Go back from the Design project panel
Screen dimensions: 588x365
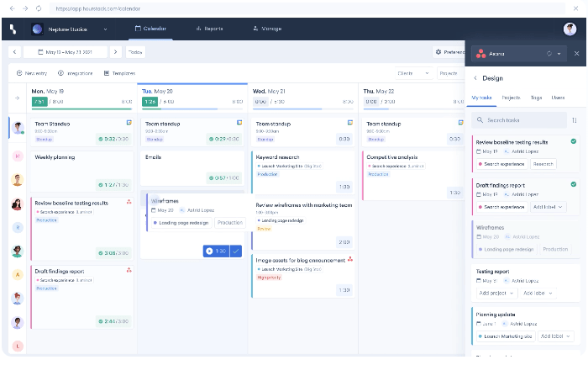click(475, 77)
